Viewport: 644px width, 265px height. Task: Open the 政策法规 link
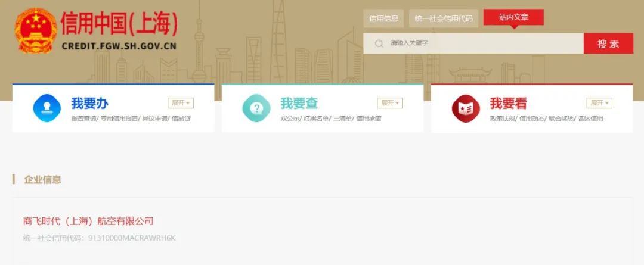[x=503, y=119]
